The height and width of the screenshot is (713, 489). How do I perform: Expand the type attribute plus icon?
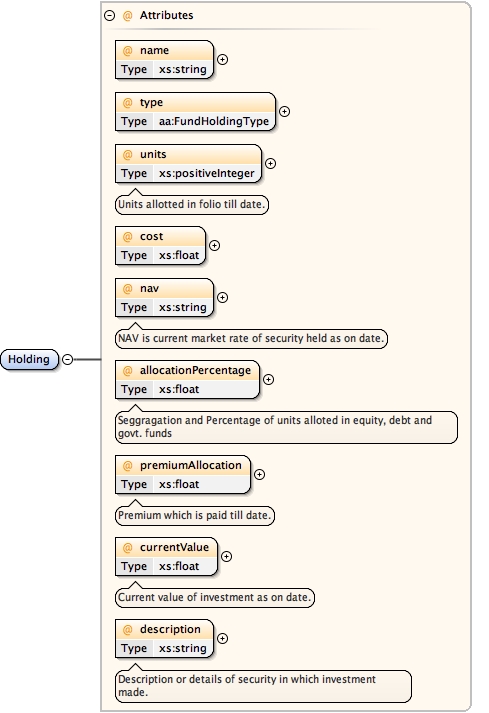[284, 111]
